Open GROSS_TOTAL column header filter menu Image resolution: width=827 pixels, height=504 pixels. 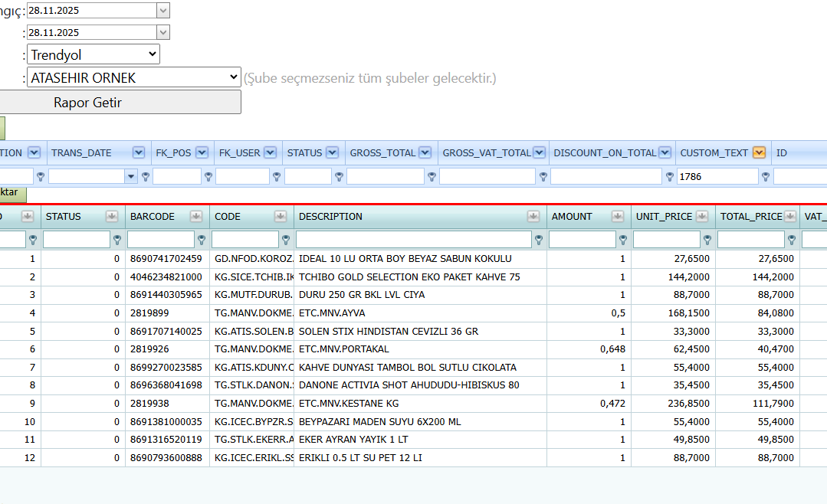click(425, 153)
